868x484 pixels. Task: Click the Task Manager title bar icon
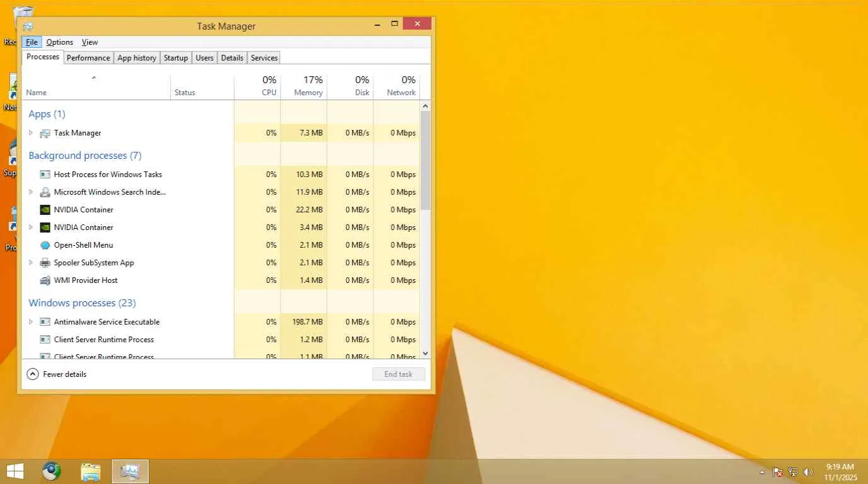click(x=28, y=26)
